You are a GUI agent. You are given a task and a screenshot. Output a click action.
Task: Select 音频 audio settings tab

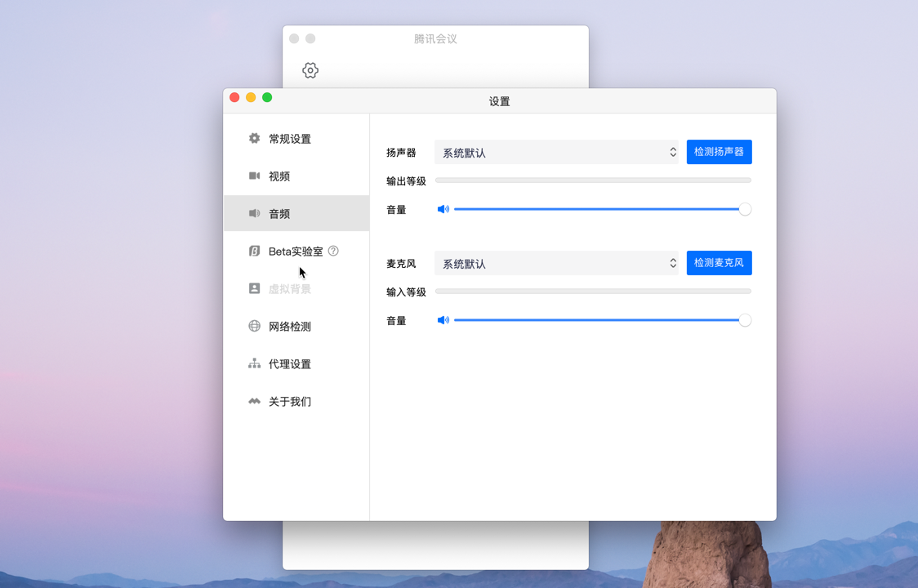[296, 214]
